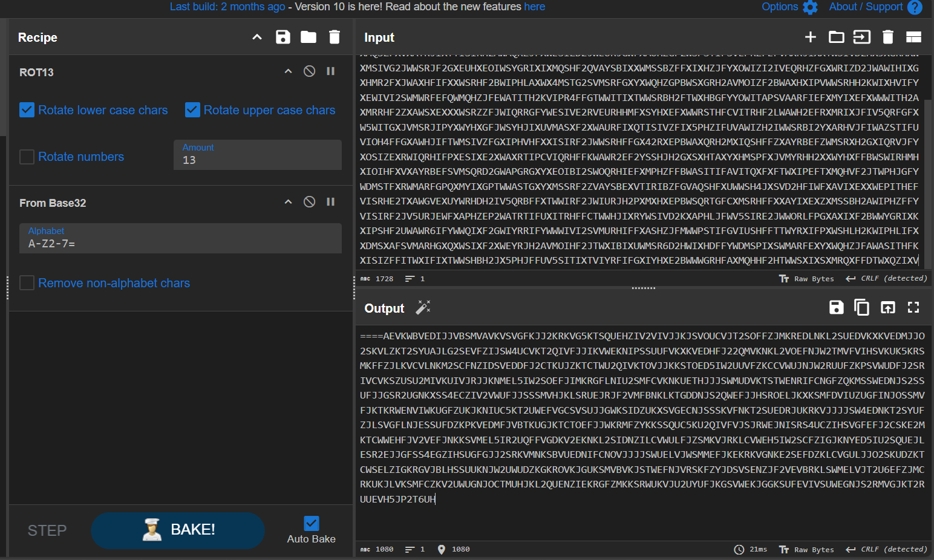934x560 pixels.
Task: Clear the recipe with the trash icon
Action: click(x=334, y=37)
